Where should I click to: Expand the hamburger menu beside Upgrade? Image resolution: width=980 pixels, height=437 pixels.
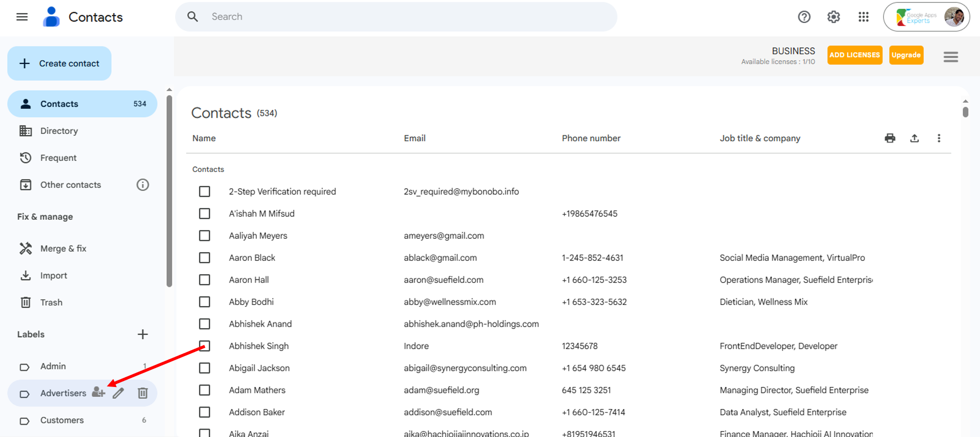click(951, 57)
